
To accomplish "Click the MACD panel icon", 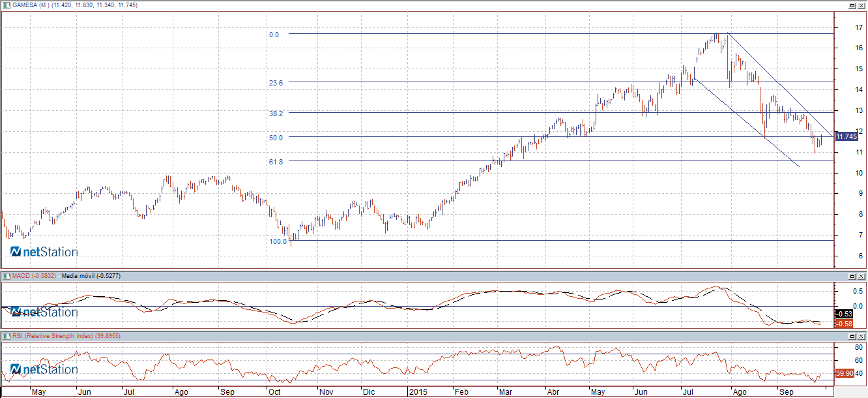I will pos(5,276).
